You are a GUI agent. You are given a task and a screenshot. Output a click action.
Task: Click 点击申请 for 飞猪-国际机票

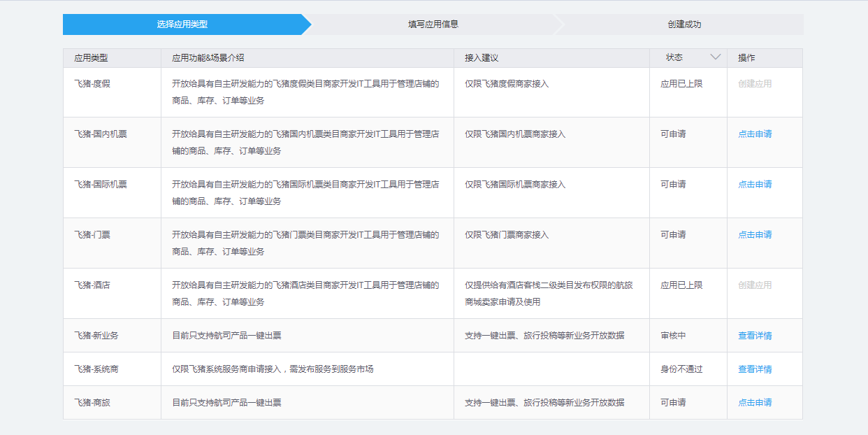(x=755, y=185)
